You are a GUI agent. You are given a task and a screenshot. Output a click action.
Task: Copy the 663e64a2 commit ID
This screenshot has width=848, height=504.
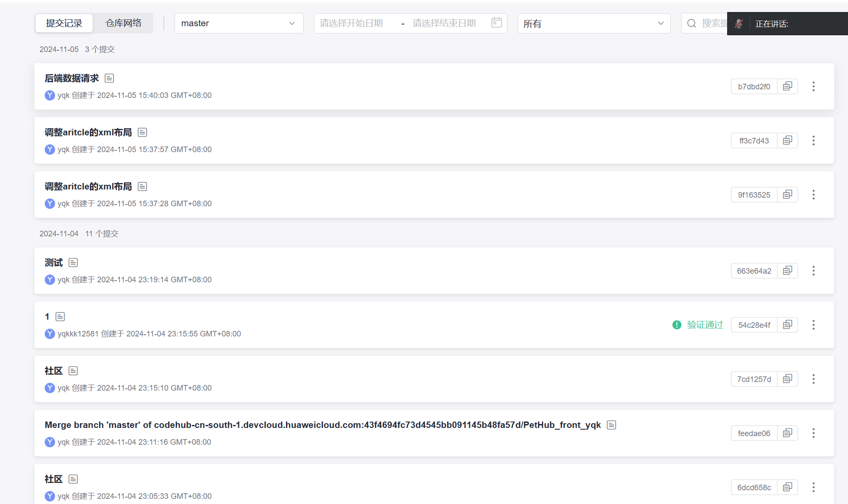787,271
